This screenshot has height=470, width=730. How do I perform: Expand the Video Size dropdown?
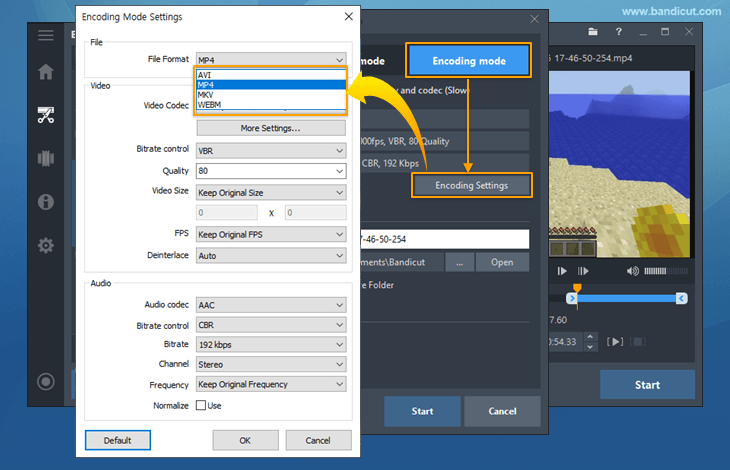pos(271,193)
